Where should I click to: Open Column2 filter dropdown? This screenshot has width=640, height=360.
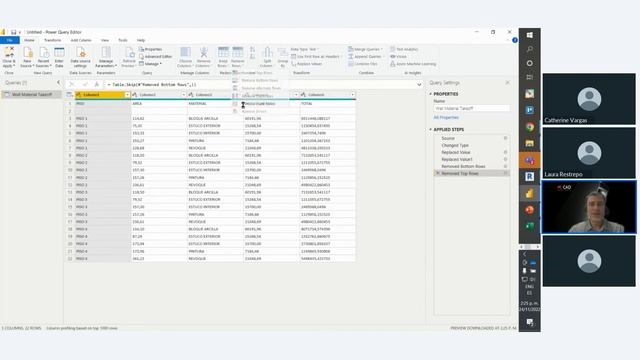tap(183, 95)
